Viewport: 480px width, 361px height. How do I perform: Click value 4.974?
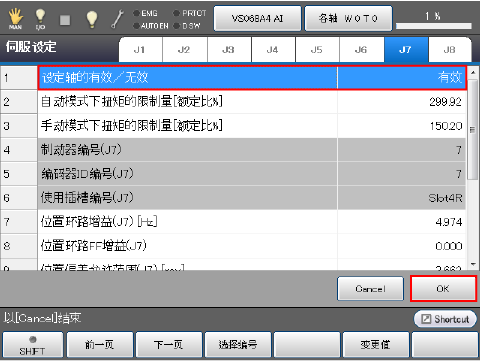[449, 222]
